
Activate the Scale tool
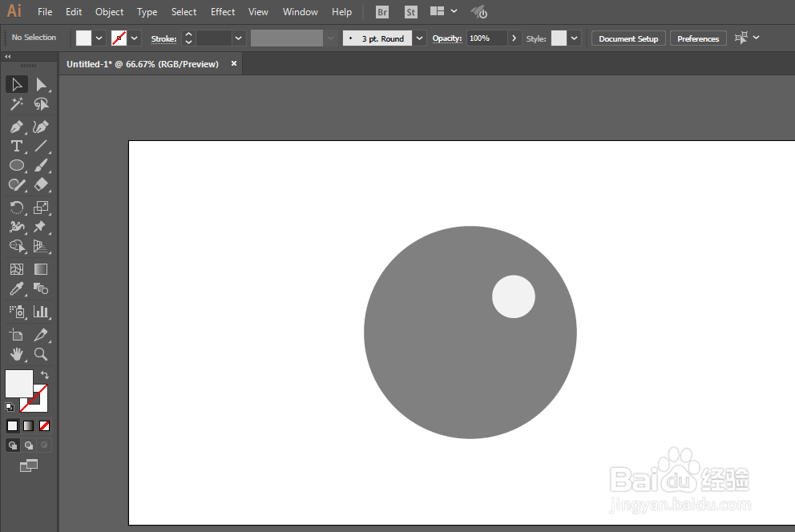[x=41, y=208]
